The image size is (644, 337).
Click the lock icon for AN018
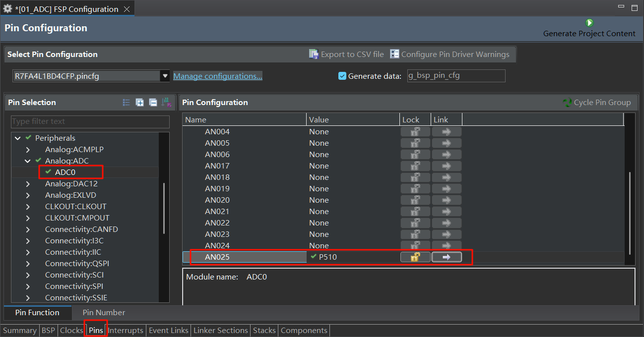point(415,177)
